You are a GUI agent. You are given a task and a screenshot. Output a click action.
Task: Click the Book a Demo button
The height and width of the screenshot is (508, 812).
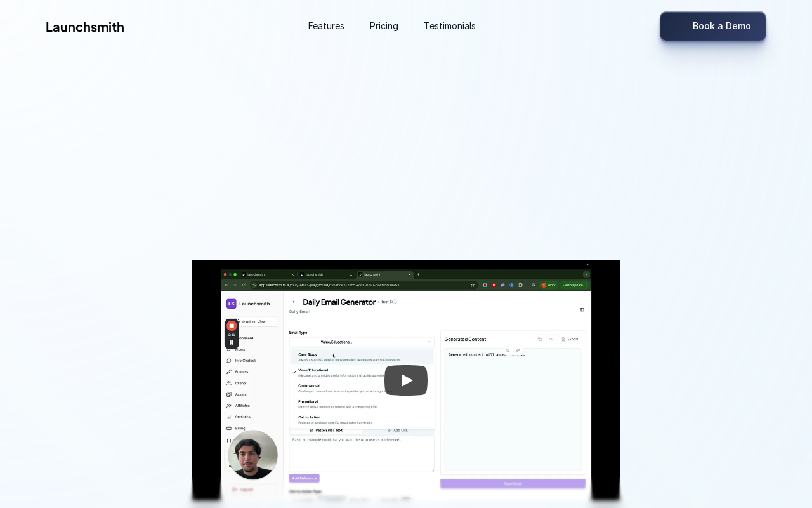pos(713,26)
